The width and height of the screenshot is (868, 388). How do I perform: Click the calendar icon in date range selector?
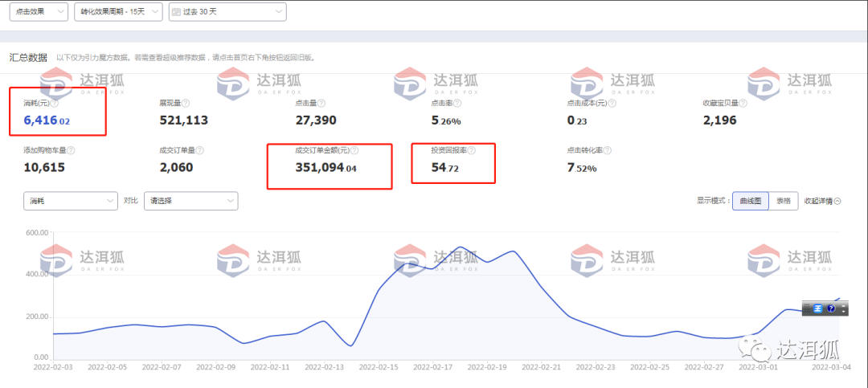[177, 11]
